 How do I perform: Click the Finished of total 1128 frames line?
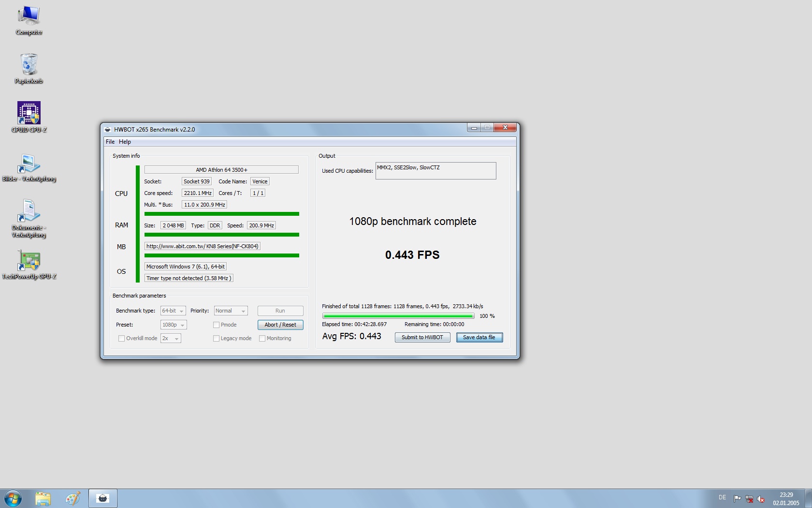point(403,306)
